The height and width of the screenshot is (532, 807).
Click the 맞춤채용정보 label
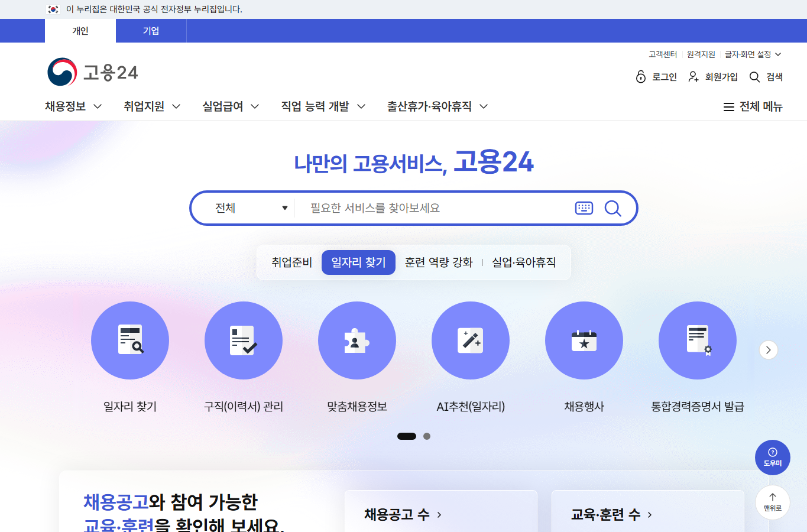coord(357,407)
